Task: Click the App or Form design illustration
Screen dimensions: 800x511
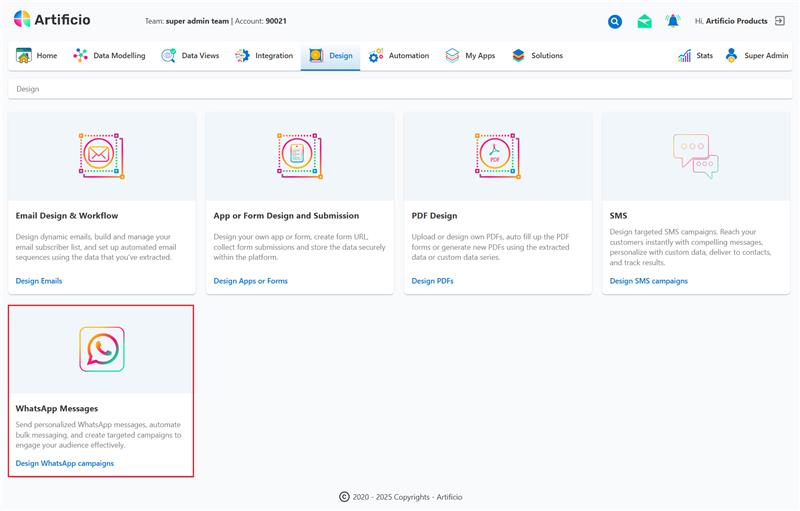Action: (x=299, y=156)
